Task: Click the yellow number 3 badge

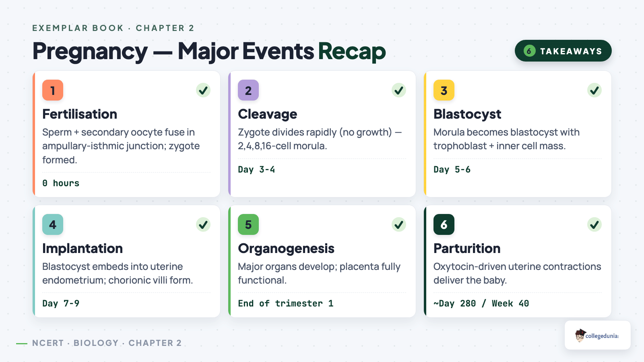Action: click(x=444, y=90)
